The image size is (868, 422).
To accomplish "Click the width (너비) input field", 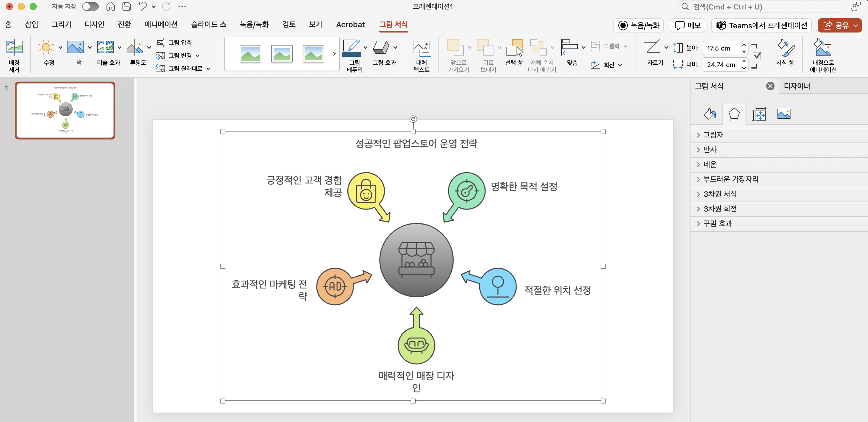I will [x=722, y=65].
